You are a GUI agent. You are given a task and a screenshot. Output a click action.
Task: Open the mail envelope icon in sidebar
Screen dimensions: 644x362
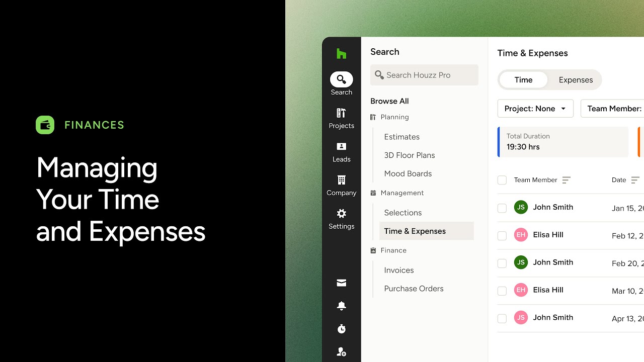point(342,283)
